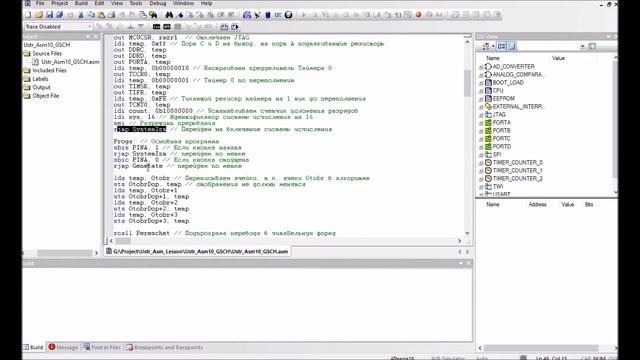
Task: Paste using the clipboard toolbar icon
Action: click(x=101, y=15)
